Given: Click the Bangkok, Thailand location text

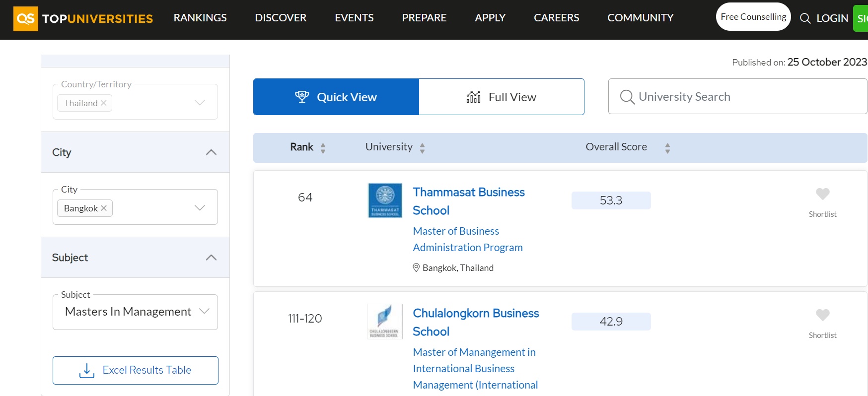Looking at the screenshot, I should pos(458,268).
